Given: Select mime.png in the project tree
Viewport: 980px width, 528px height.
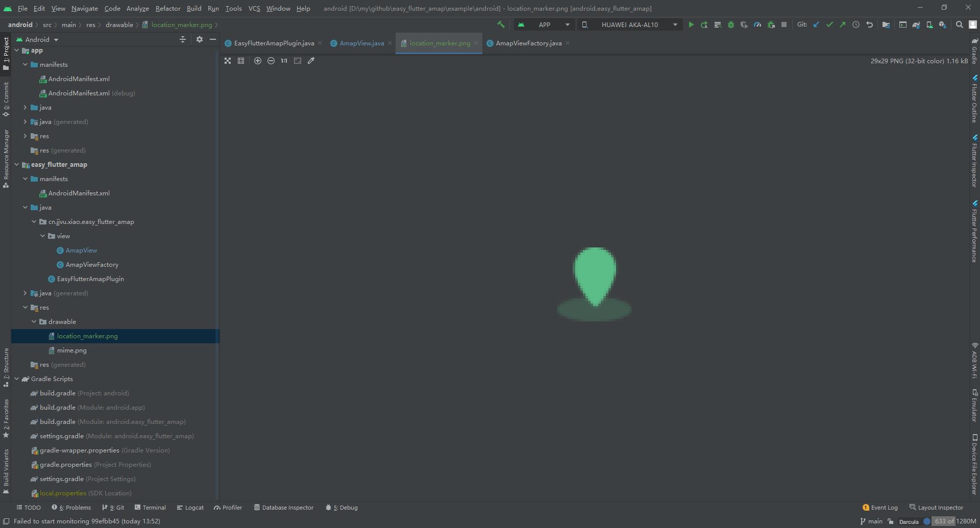Looking at the screenshot, I should tap(71, 350).
